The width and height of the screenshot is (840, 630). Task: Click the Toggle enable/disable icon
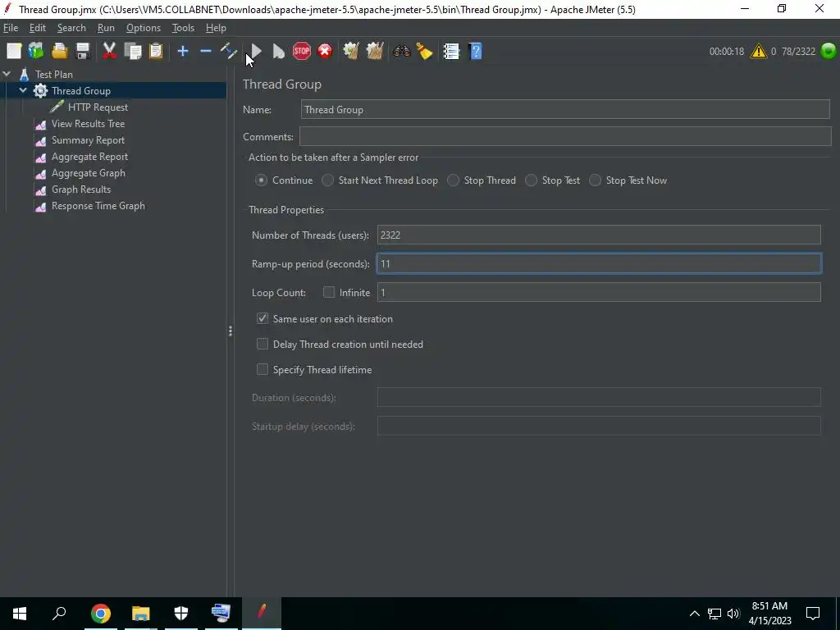point(229,51)
